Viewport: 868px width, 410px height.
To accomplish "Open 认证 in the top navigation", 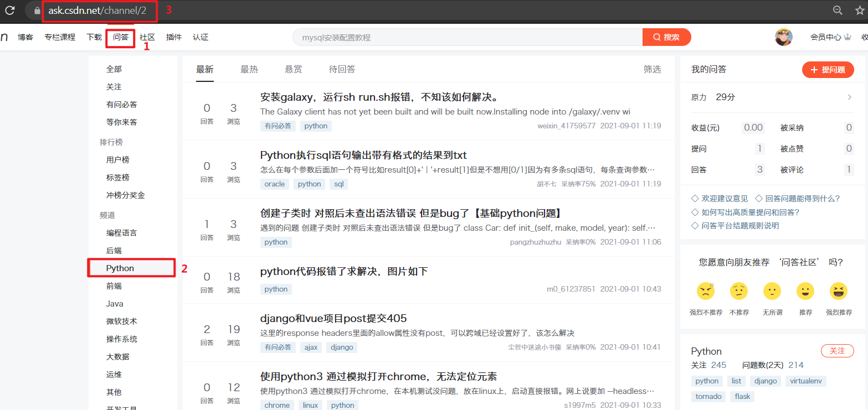I will [201, 37].
